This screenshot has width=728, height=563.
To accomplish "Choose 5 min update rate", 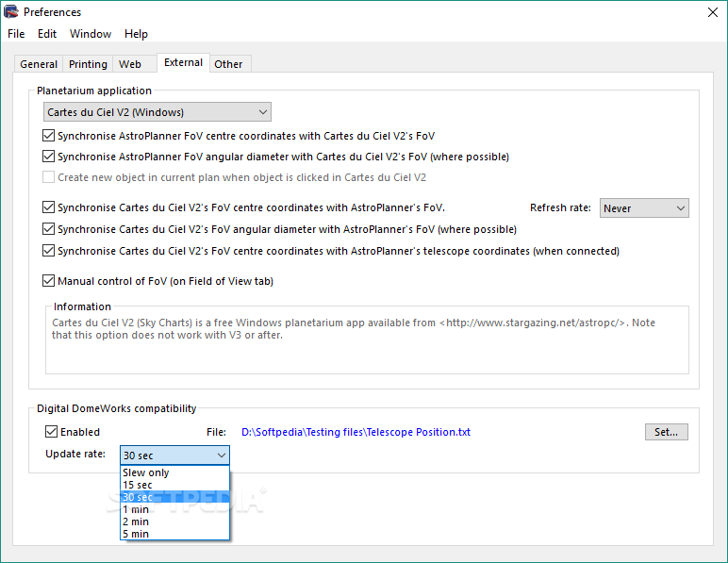I will pos(174,534).
